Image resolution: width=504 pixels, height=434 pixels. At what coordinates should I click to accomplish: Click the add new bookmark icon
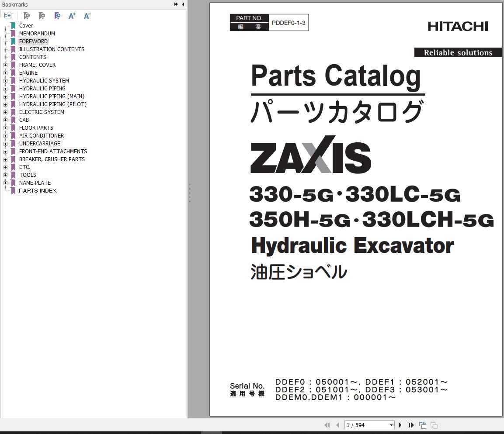pyautogui.click(x=42, y=15)
